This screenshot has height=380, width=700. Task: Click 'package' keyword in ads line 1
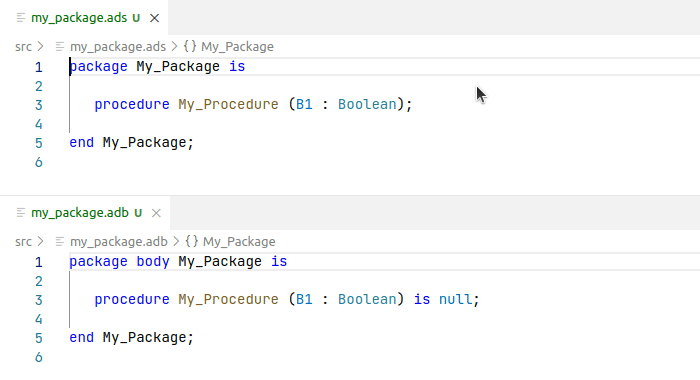(x=98, y=67)
